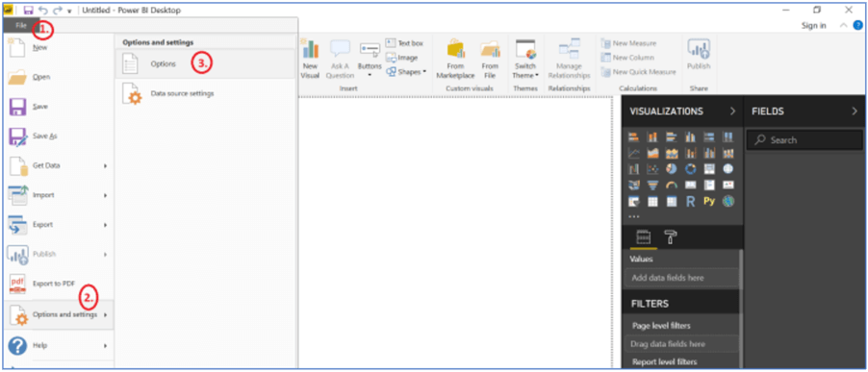This screenshot has width=868, height=372.
Task: Open Data source settings
Action: (205, 94)
